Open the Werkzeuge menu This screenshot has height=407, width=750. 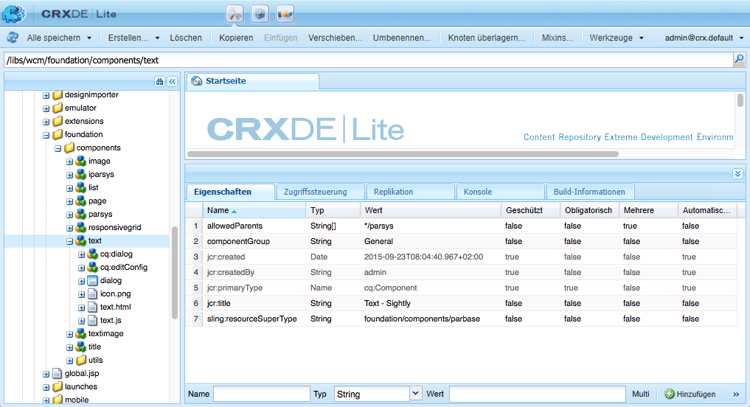pyautogui.click(x=616, y=38)
